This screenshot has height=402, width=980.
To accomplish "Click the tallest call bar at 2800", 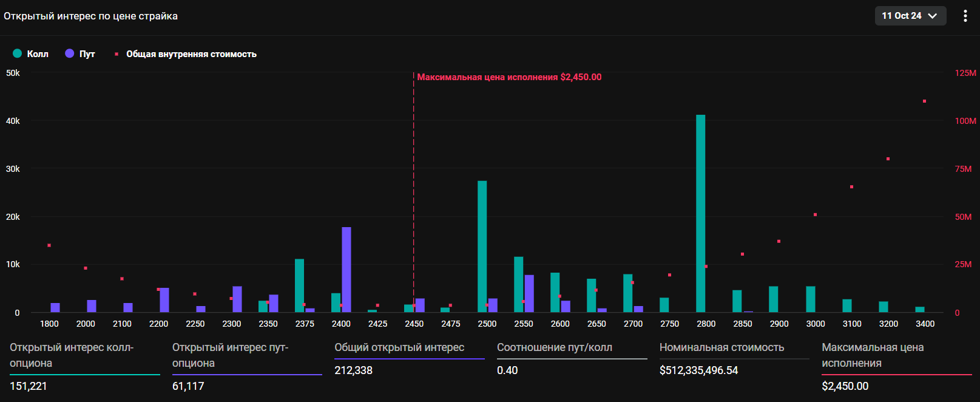I will (700, 213).
